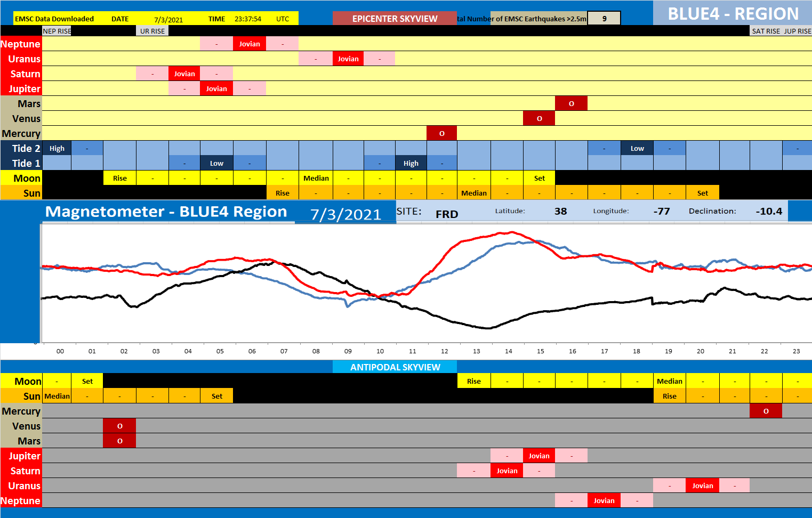
Task: Select the Jovian cell in antipodal Saturn row
Action: (x=507, y=471)
